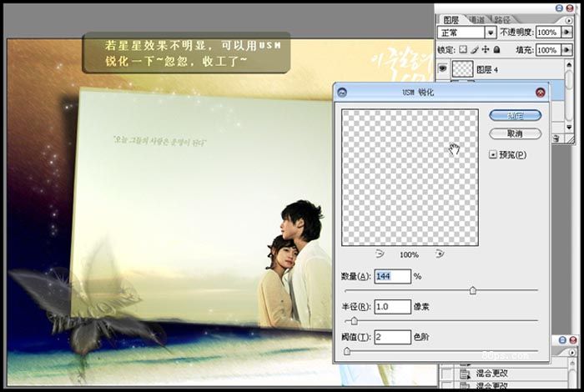Hide 图层 4 using its eye icon
584x392 pixels.
[442, 69]
